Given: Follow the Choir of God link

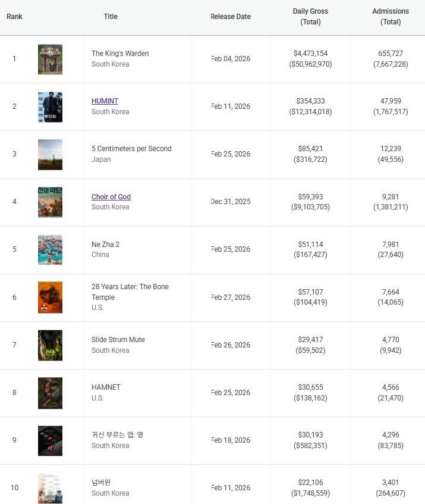Looking at the screenshot, I should coord(111,197).
